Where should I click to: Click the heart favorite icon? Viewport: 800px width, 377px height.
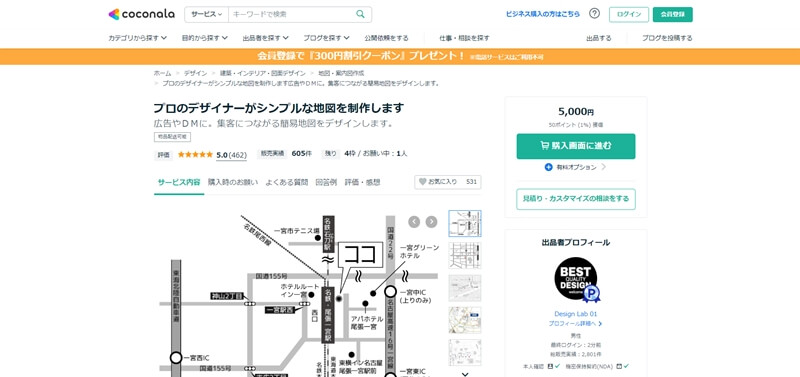(422, 182)
